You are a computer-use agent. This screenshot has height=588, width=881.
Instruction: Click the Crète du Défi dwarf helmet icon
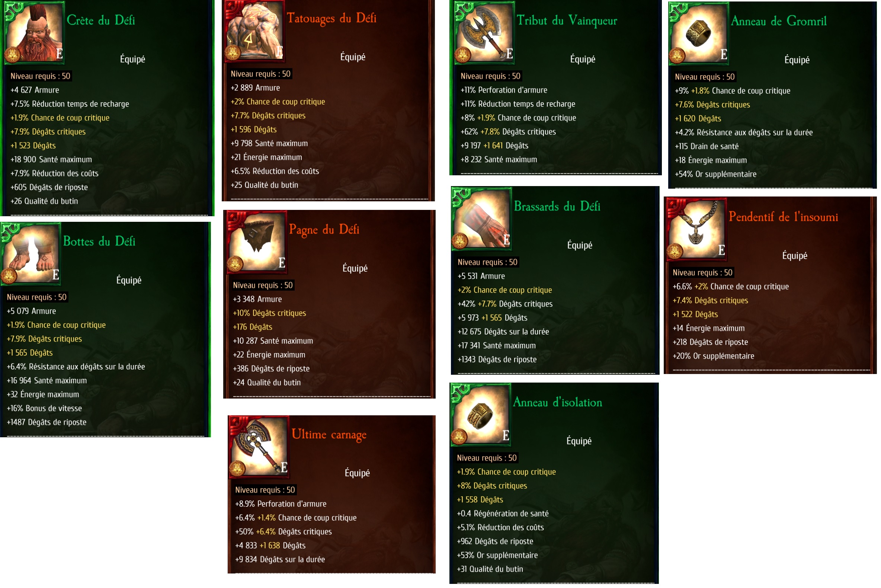34,32
